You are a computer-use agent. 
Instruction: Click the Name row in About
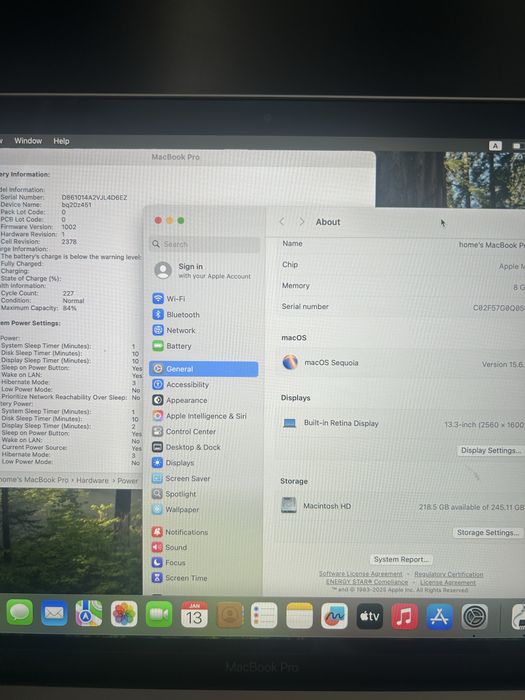400,244
